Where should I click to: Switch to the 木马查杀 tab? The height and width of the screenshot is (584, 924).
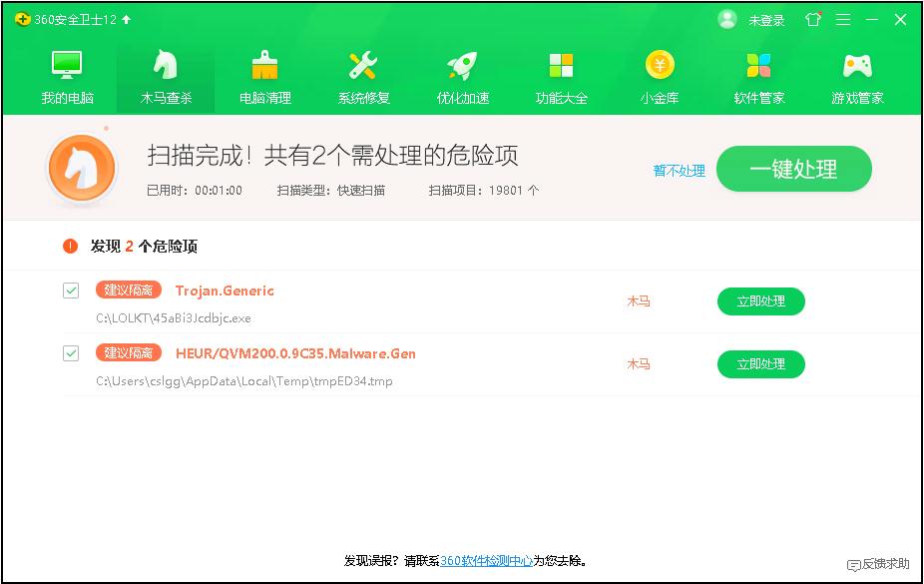(x=165, y=75)
